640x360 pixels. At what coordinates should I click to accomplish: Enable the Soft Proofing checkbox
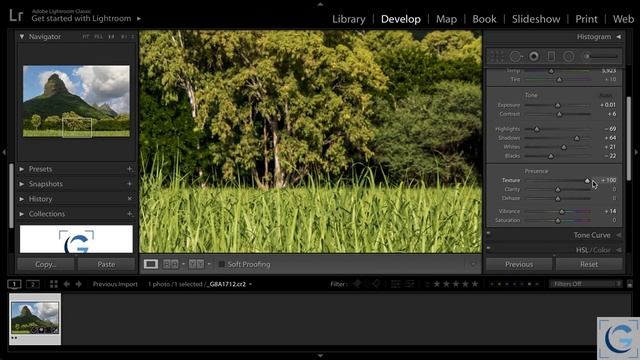222,264
